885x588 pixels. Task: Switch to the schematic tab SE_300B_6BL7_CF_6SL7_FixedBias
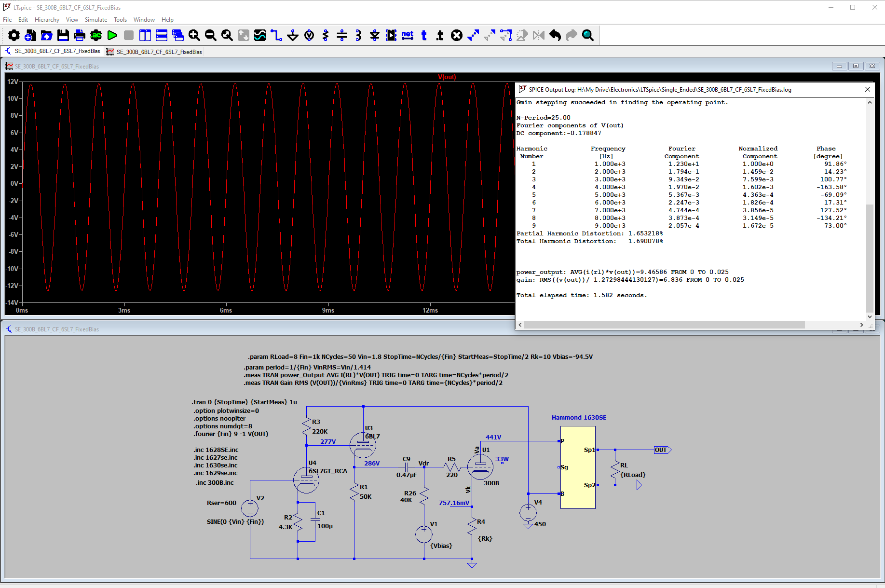point(53,51)
